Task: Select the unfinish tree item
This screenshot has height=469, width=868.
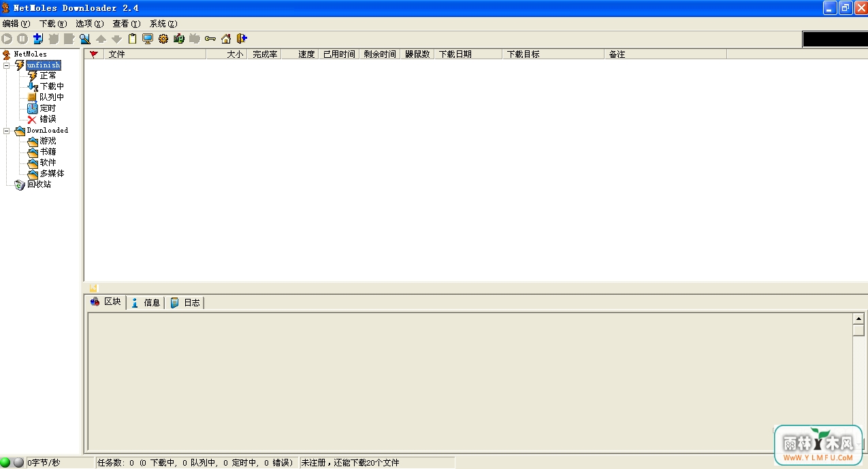Action: (44, 65)
